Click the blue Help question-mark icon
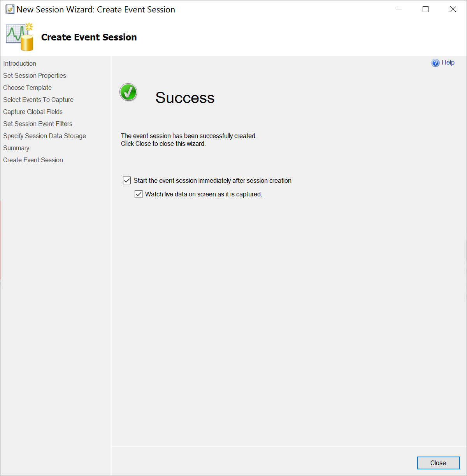The width and height of the screenshot is (467, 476). pyautogui.click(x=435, y=63)
